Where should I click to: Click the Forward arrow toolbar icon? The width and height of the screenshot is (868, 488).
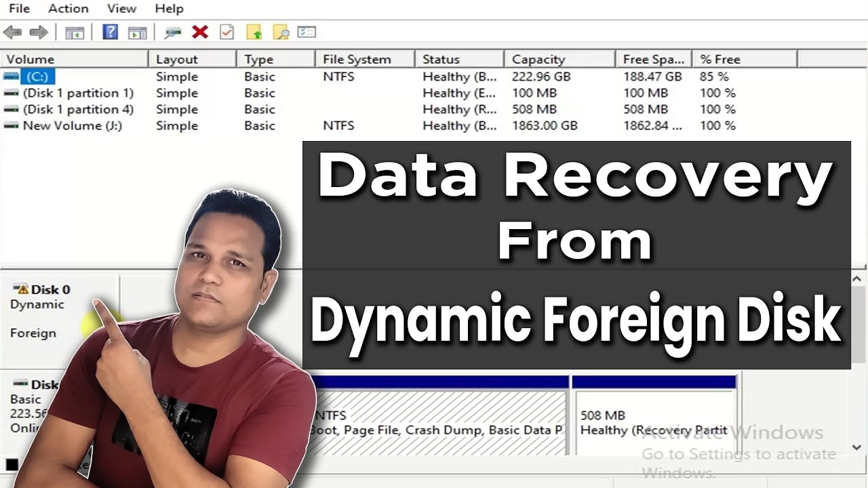click(39, 32)
